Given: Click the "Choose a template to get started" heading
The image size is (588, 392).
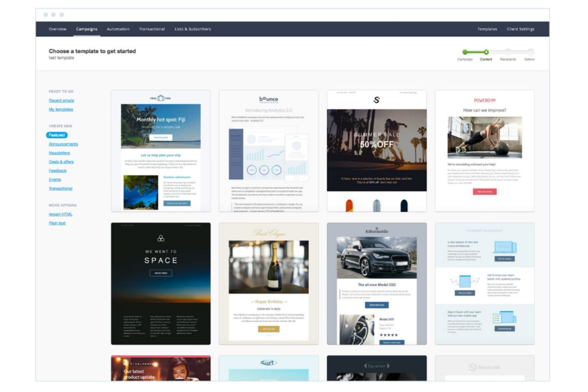Looking at the screenshot, I should 92,51.
